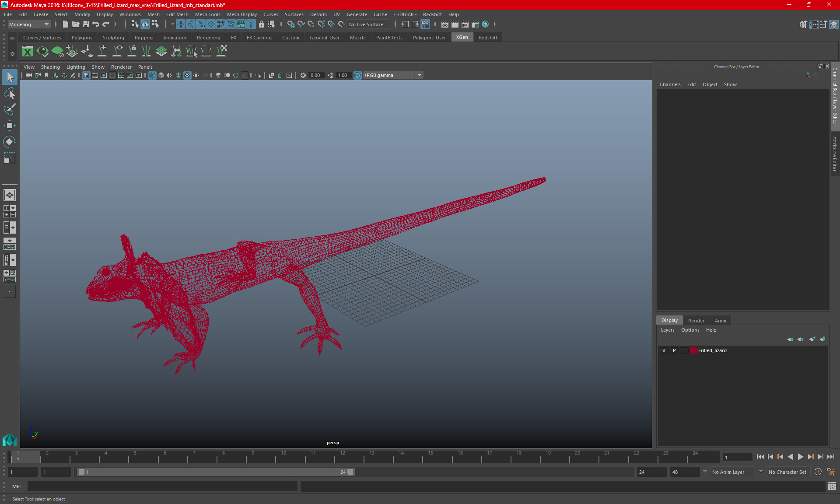Click the Select camera icon in viewport

[x=28, y=75]
